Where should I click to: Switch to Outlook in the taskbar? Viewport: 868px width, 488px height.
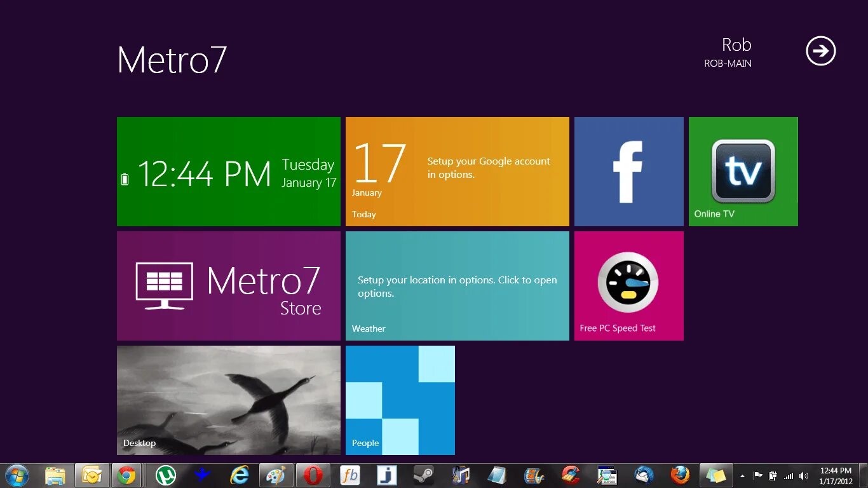tap(92, 475)
